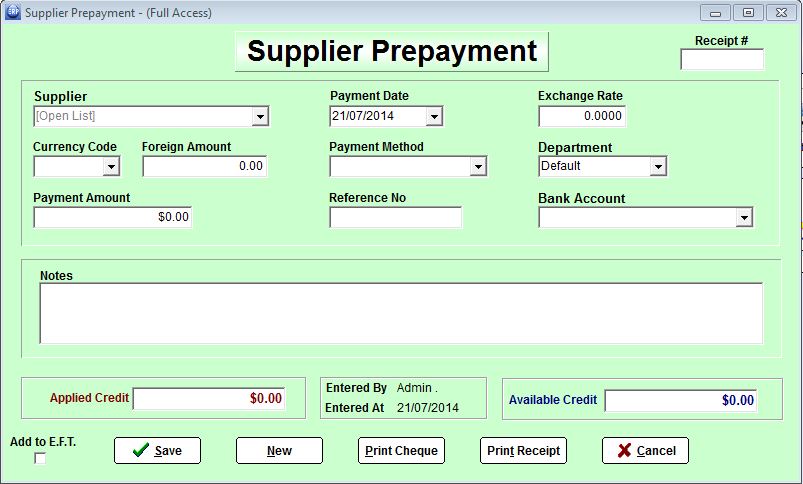This screenshot has height=484, width=803.
Task: Tick the Add to E.F.T. checkbox
Action: pos(40,459)
